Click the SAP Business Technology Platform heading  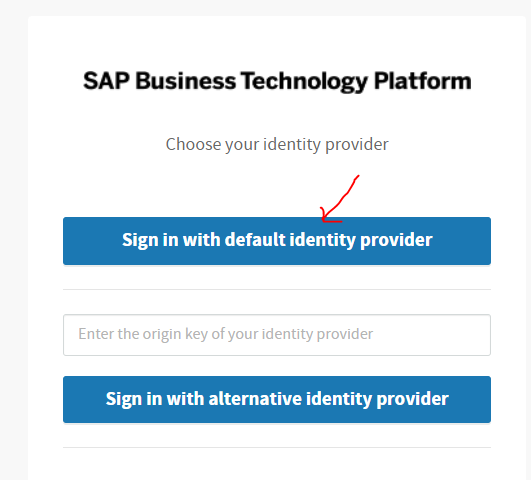[x=277, y=82]
